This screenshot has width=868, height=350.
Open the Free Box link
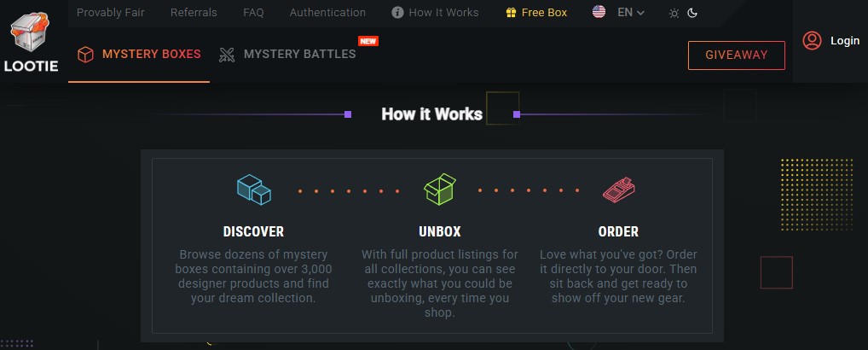pos(536,12)
